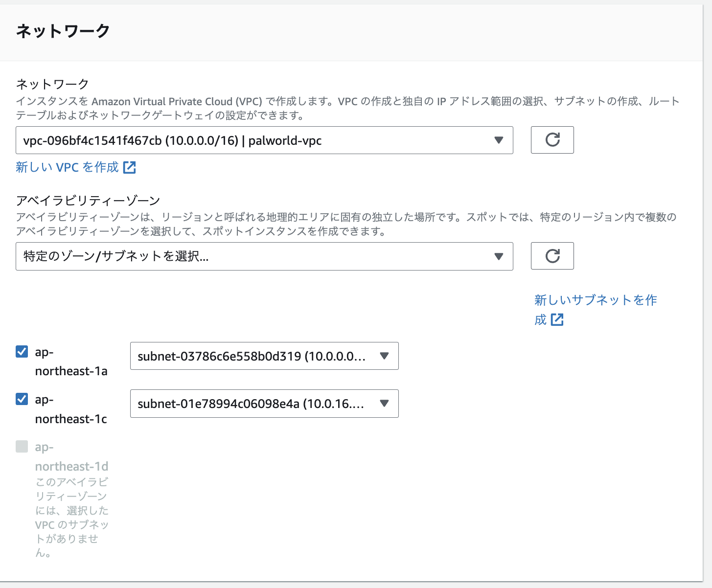Uncheck the ap-northeast-1a checkbox
The image size is (712, 588).
(22, 352)
